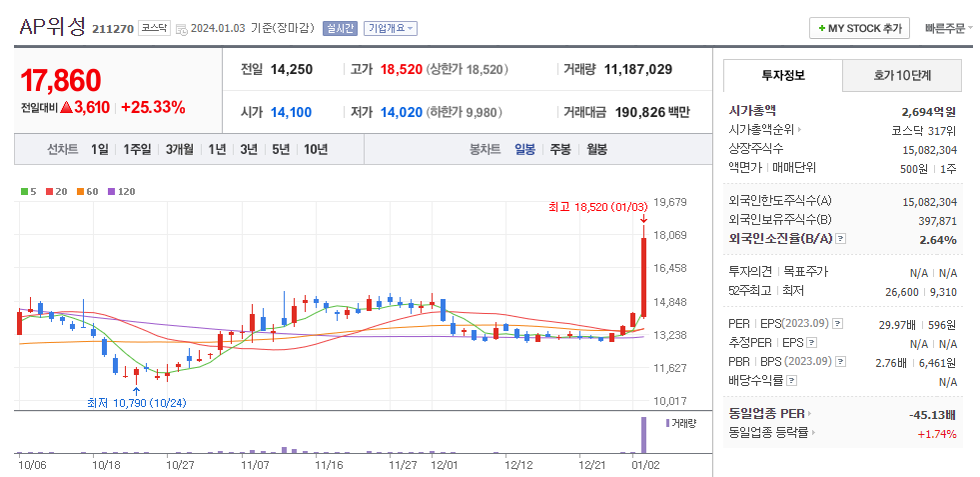
Task: Select the 일봉 daily candle chart
Action: coord(524,150)
